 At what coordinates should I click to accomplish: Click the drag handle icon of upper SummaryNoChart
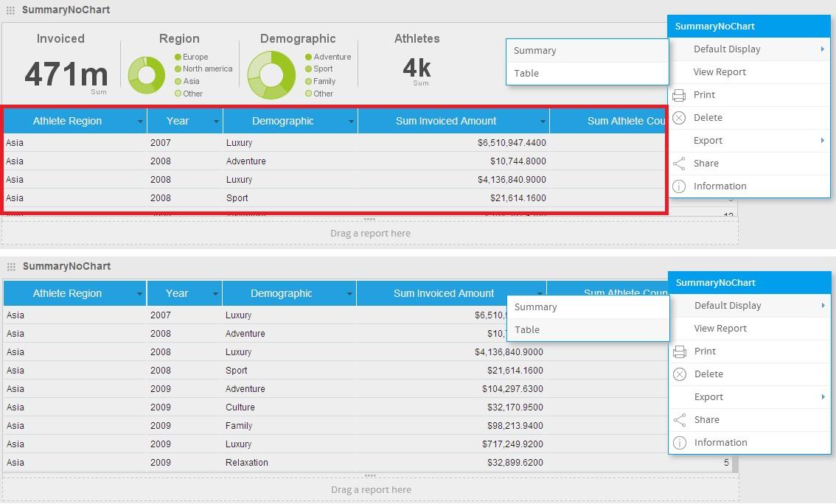[10, 10]
